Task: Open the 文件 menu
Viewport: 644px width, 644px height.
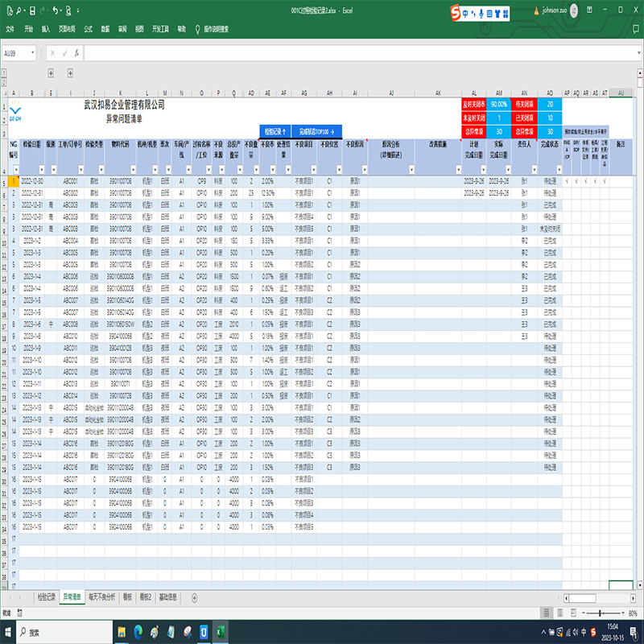Action: [x=10, y=29]
